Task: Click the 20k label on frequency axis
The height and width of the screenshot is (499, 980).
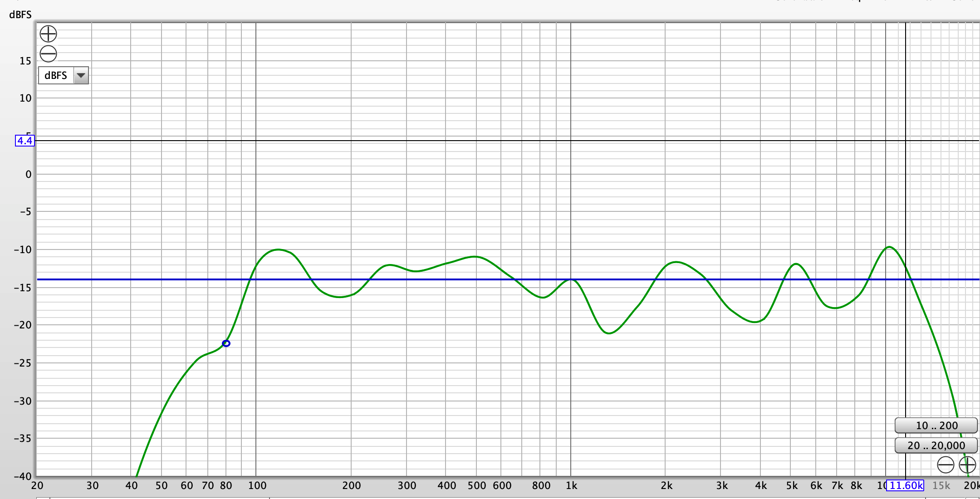Action: (x=971, y=485)
